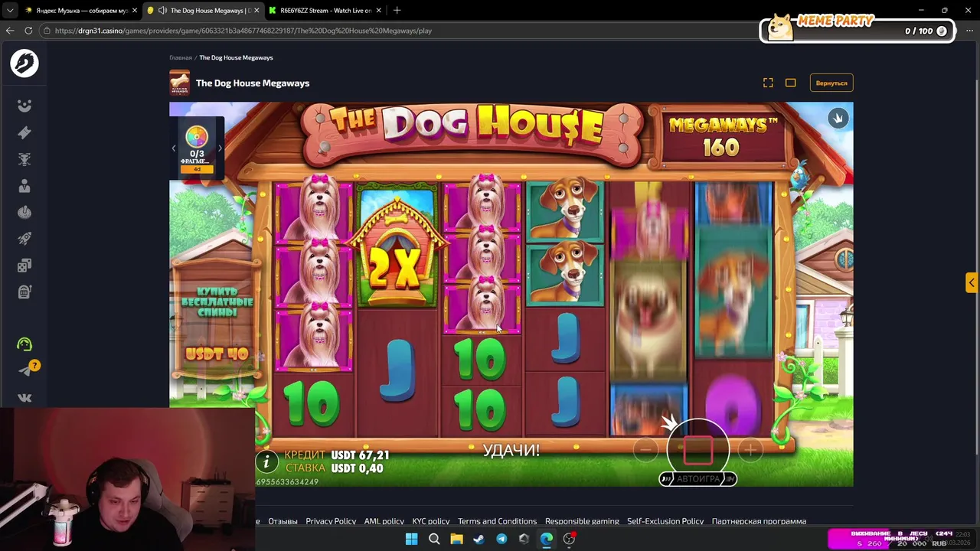Viewport: 980px width, 551px height.
Task: Go to previous widget with left arrow
Action: pyautogui.click(x=174, y=148)
